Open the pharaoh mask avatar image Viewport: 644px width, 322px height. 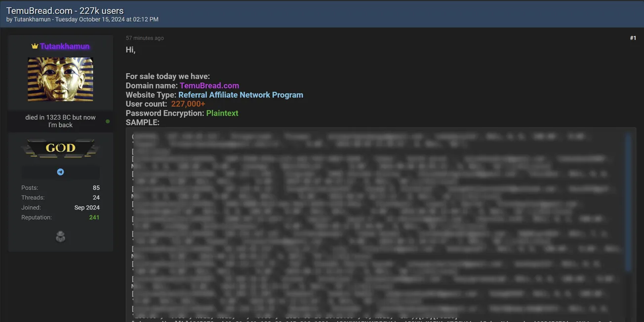click(x=60, y=79)
